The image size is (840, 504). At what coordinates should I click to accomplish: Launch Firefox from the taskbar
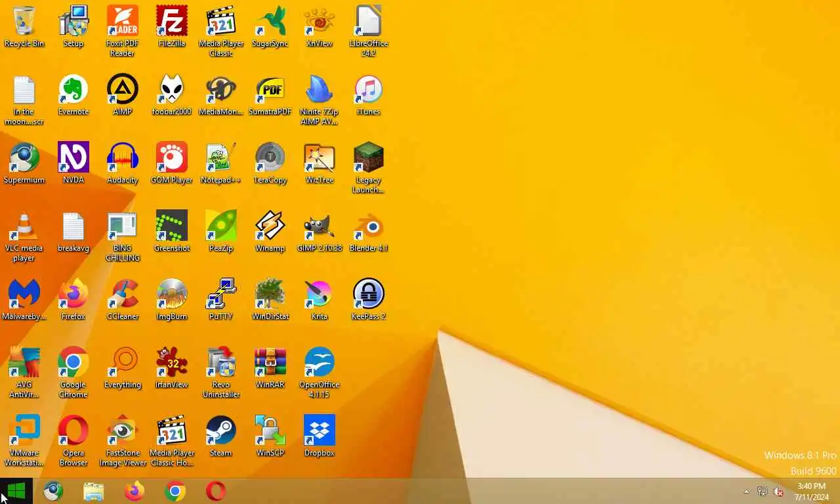click(x=135, y=491)
